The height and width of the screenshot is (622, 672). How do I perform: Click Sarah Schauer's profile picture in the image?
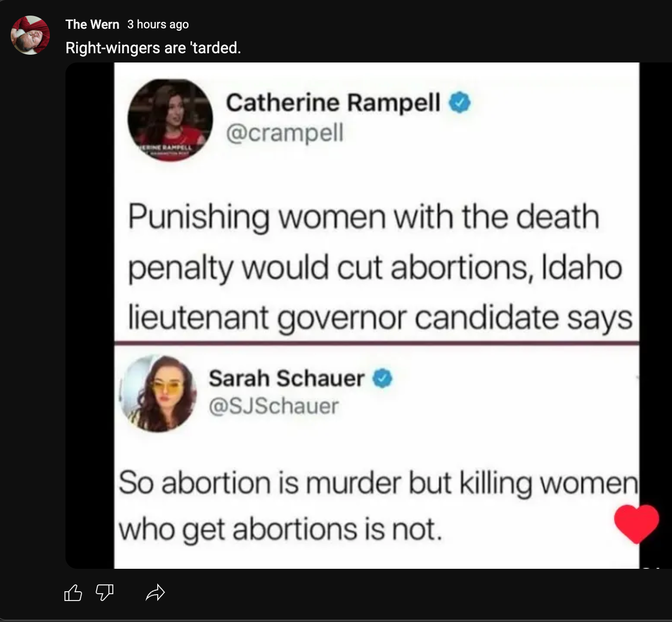[158, 394]
